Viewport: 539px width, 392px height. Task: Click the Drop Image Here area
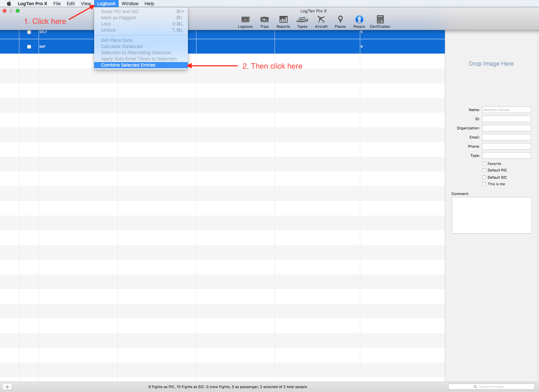click(x=491, y=64)
